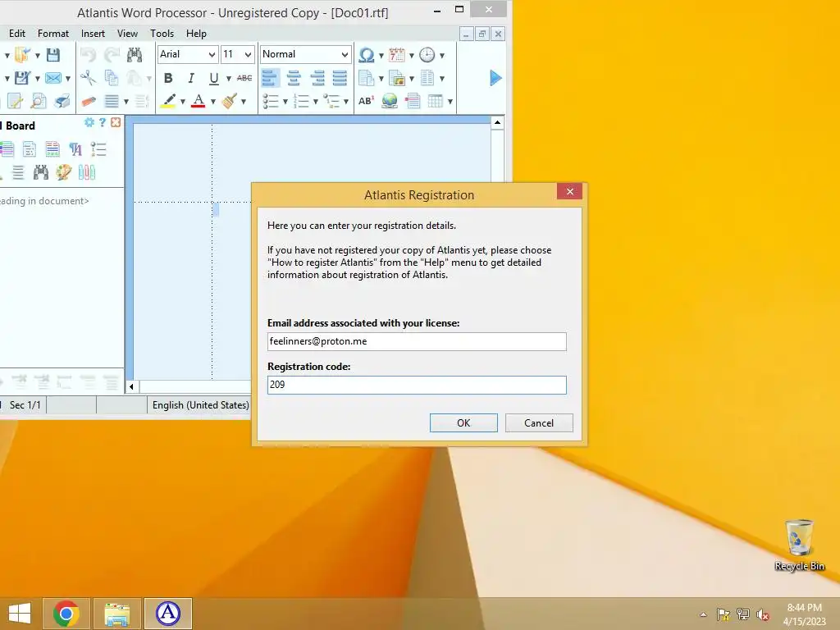Click the Control Board list styles icon
Image resolution: width=840 pixels, height=630 pixels.
coord(98,149)
